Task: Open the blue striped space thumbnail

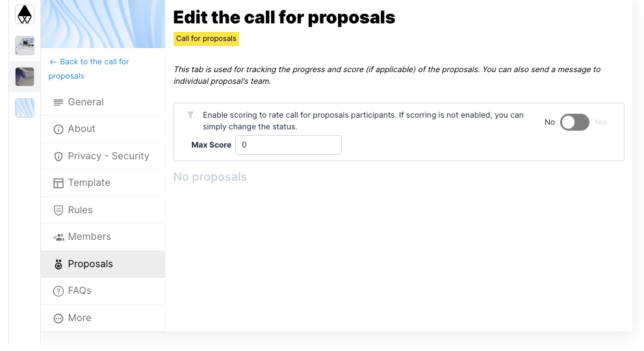Action: coord(25,108)
